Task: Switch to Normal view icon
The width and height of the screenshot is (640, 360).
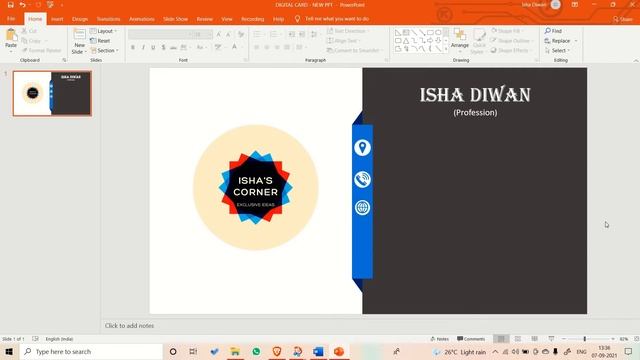Action: [x=501, y=339]
